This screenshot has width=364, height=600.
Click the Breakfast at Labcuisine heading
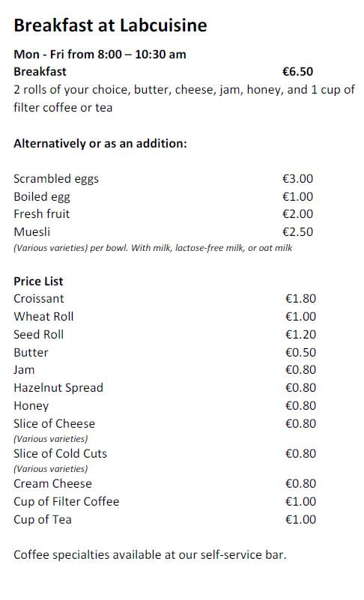pos(110,25)
